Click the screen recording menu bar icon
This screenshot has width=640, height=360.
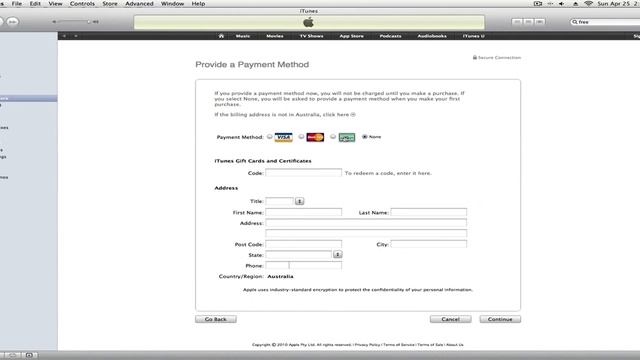[x=538, y=4]
